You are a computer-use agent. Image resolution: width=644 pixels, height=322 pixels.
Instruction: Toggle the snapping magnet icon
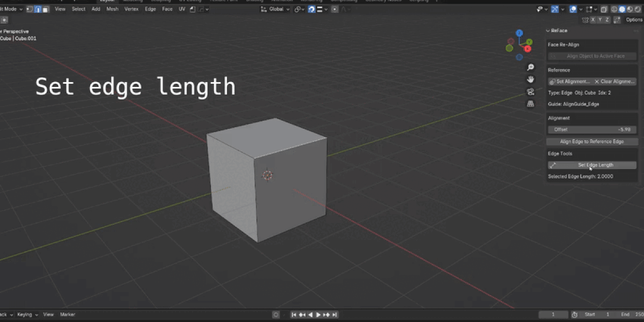(311, 9)
